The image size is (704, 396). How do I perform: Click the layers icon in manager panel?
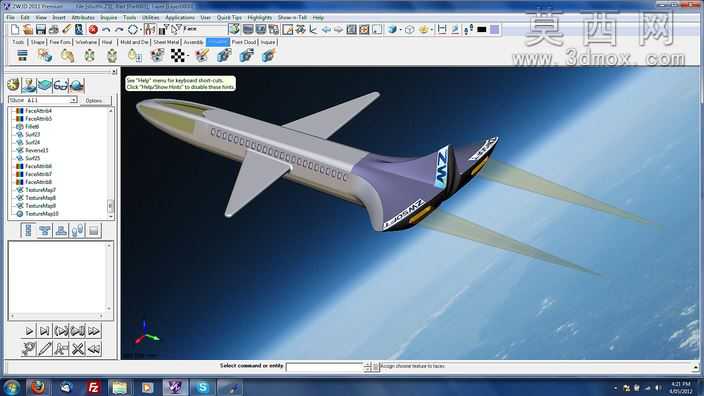pyautogui.click(x=44, y=85)
